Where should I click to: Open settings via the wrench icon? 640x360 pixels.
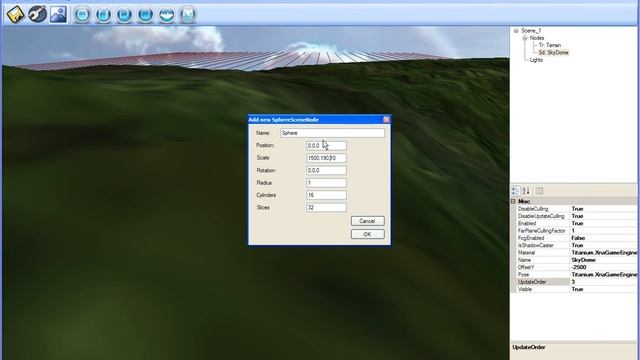tap(38, 15)
